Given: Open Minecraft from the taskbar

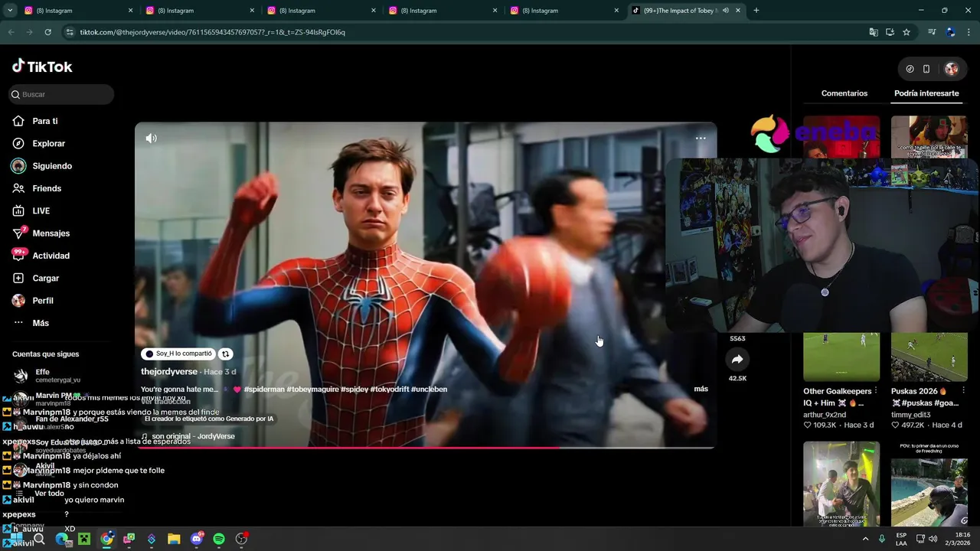Looking at the screenshot, I should (x=84, y=539).
